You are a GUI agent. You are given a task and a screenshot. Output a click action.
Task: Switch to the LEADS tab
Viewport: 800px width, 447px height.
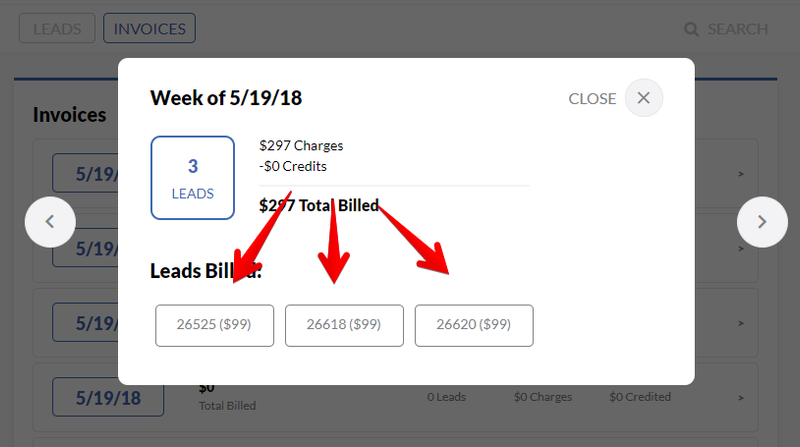click(57, 29)
